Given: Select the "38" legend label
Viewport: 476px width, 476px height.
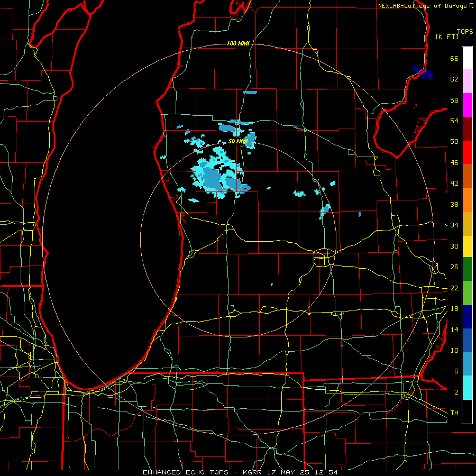Looking at the screenshot, I should (x=454, y=204).
